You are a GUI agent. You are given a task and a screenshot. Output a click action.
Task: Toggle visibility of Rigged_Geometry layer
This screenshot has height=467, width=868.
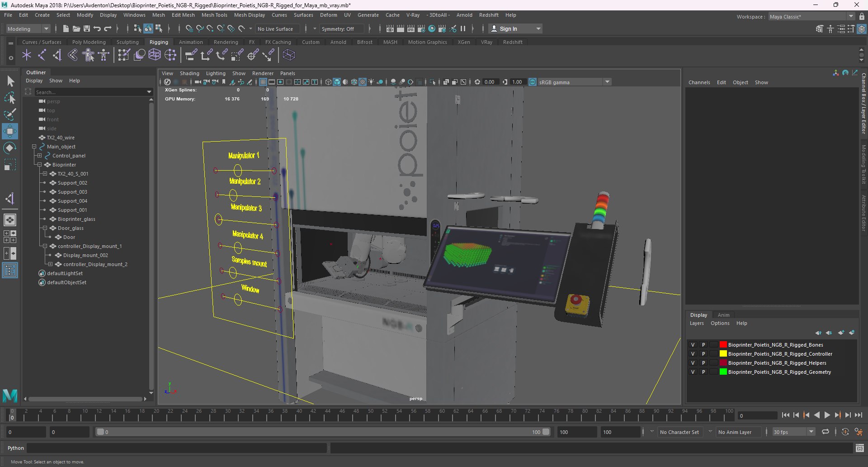tap(693, 372)
